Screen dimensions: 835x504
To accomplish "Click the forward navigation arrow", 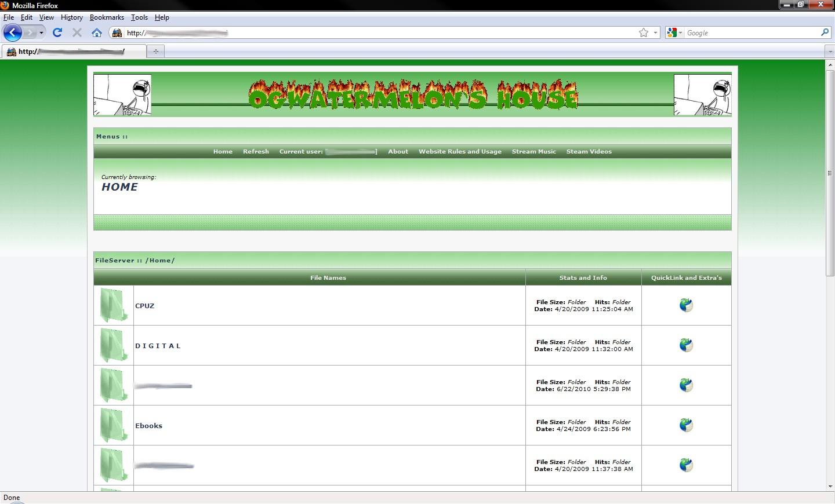I will [30, 32].
